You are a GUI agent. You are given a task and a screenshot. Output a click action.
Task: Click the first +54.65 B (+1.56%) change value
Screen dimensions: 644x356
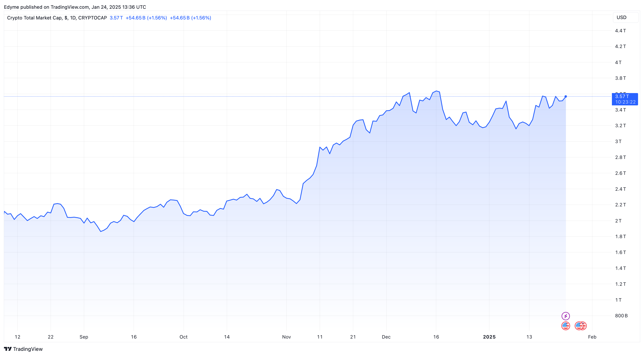click(x=146, y=18)
